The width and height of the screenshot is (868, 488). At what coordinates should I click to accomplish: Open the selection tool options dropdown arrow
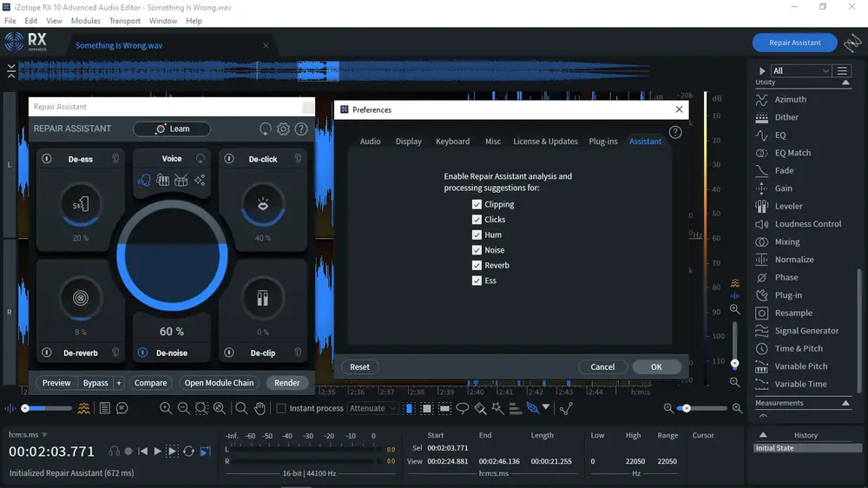546,408
